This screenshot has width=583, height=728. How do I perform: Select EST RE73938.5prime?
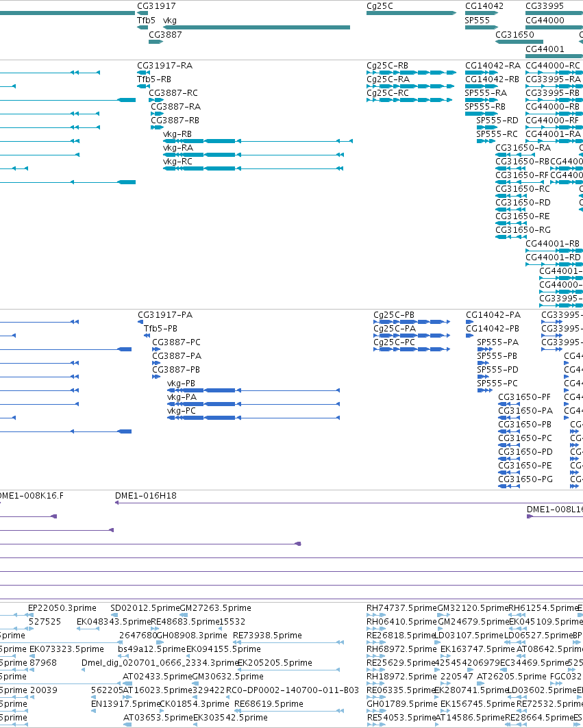coord(268,636)
